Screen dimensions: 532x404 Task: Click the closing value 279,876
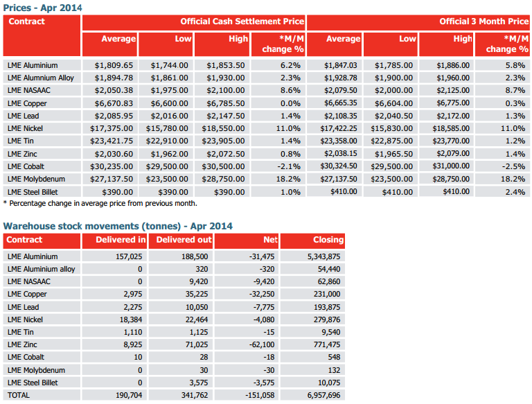coord(327,319)
